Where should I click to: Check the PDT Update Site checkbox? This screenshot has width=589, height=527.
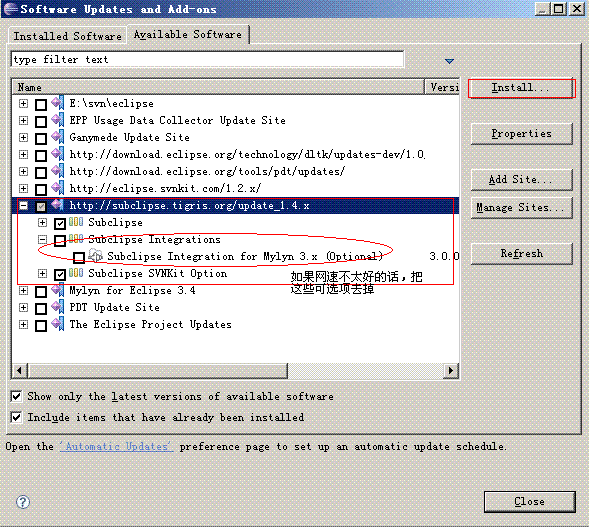[x=41, y=309]
